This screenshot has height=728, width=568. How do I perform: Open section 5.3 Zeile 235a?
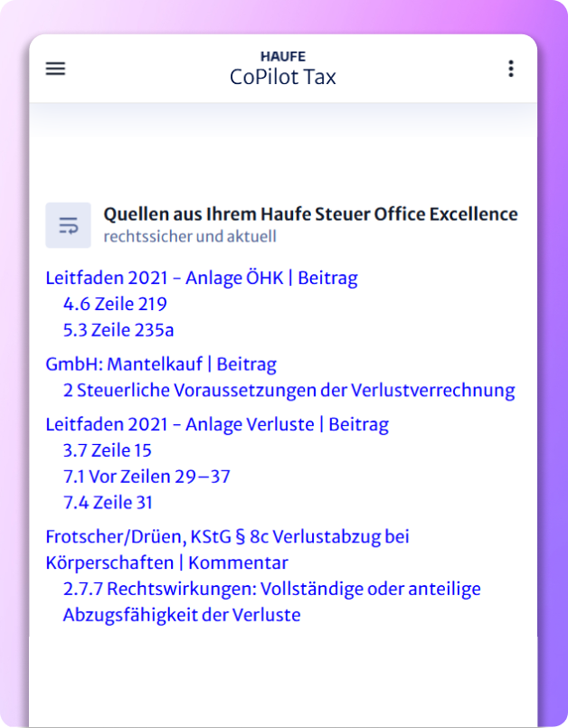118,330
